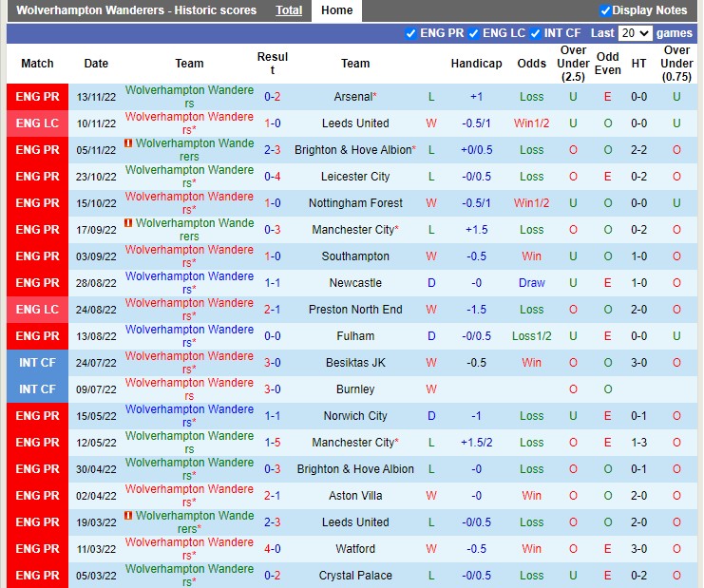Click the ENG LC label on 24/08/22 row

tap(37, 310)
